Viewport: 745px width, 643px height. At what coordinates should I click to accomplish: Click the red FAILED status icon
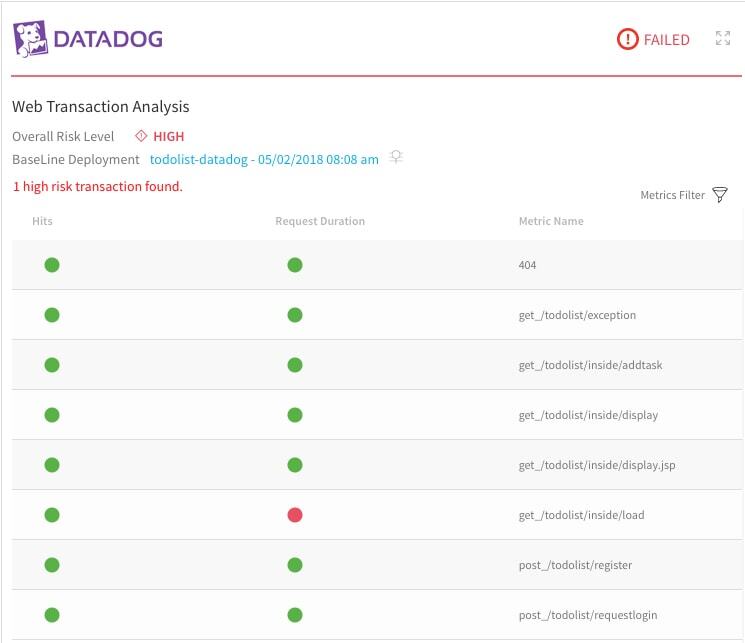tap(627, 40)
